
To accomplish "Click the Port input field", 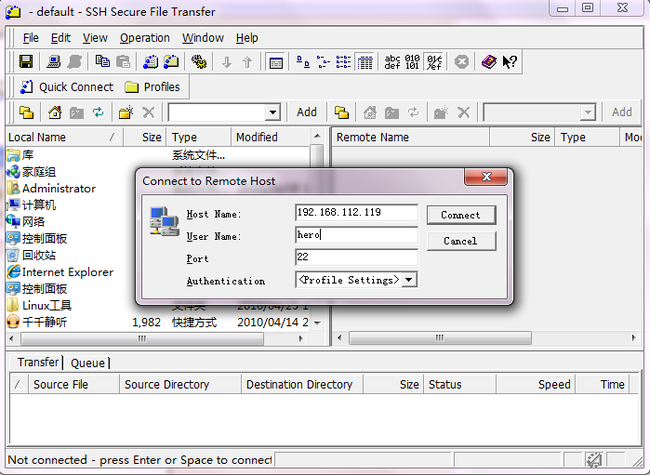I will pos(357,257).
